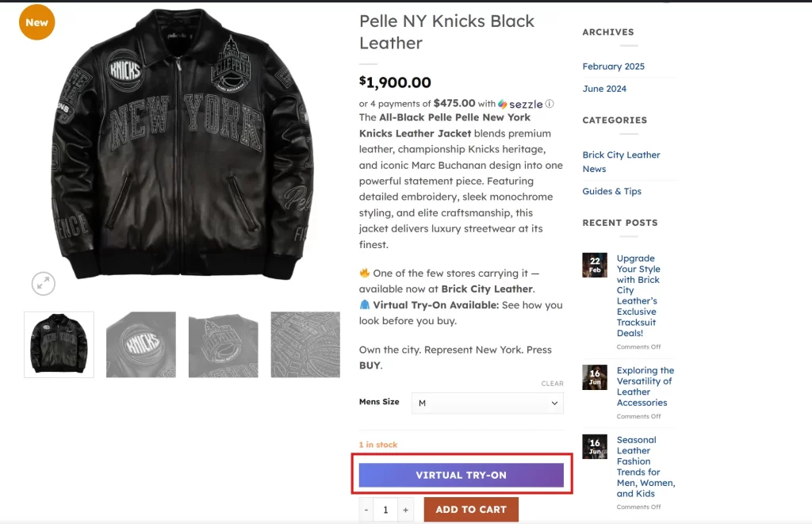The width and height of the screenshot is (812, 524).
Task: Click the orange New badge
Action: point(36,22)
